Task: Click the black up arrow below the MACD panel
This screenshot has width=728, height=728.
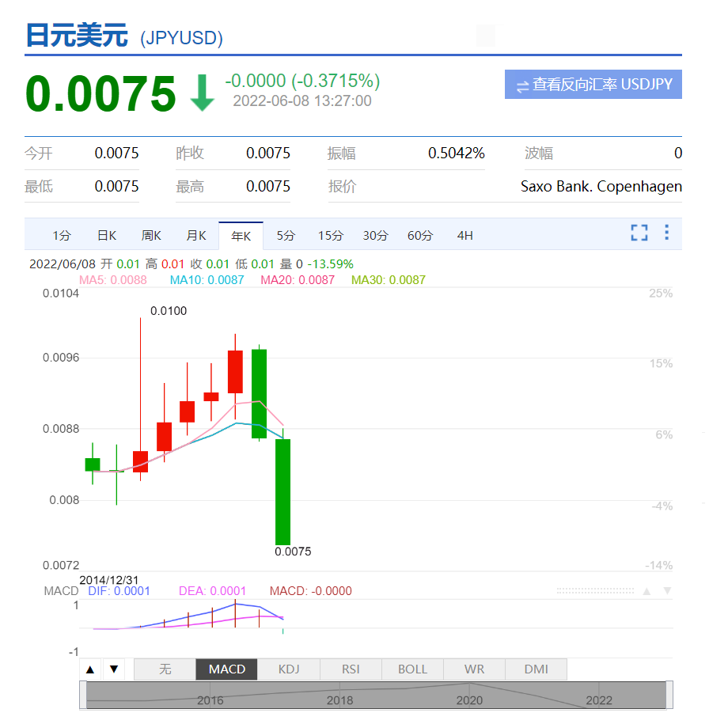Action: pos(90,669)
